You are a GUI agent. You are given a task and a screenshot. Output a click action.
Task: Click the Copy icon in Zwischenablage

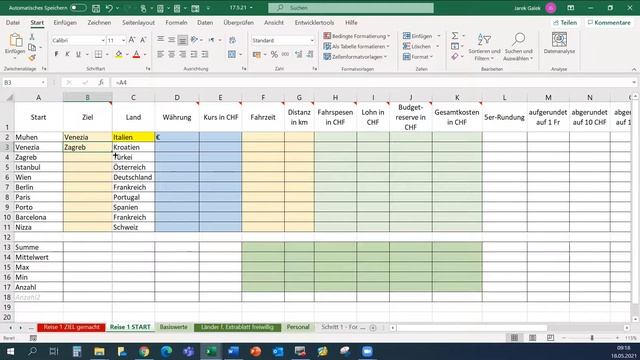[x=32, y=48]
